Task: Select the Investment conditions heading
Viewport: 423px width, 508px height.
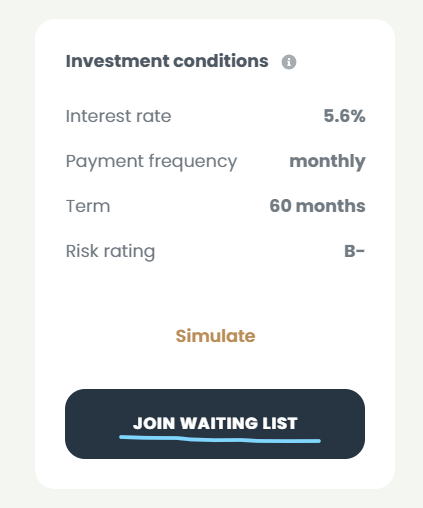Action: (167, 61)
